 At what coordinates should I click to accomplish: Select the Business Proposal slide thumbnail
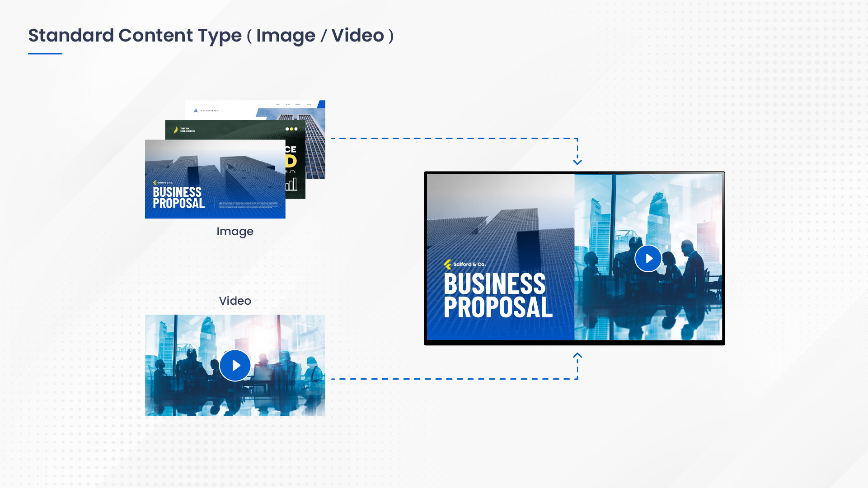pos(215,179)
